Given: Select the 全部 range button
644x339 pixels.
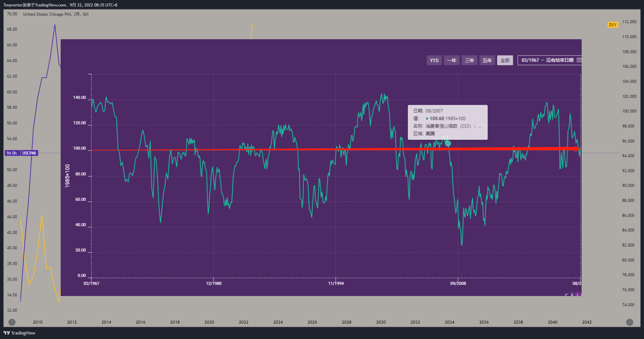Looking at the screenshot, I should coord(505,60).
